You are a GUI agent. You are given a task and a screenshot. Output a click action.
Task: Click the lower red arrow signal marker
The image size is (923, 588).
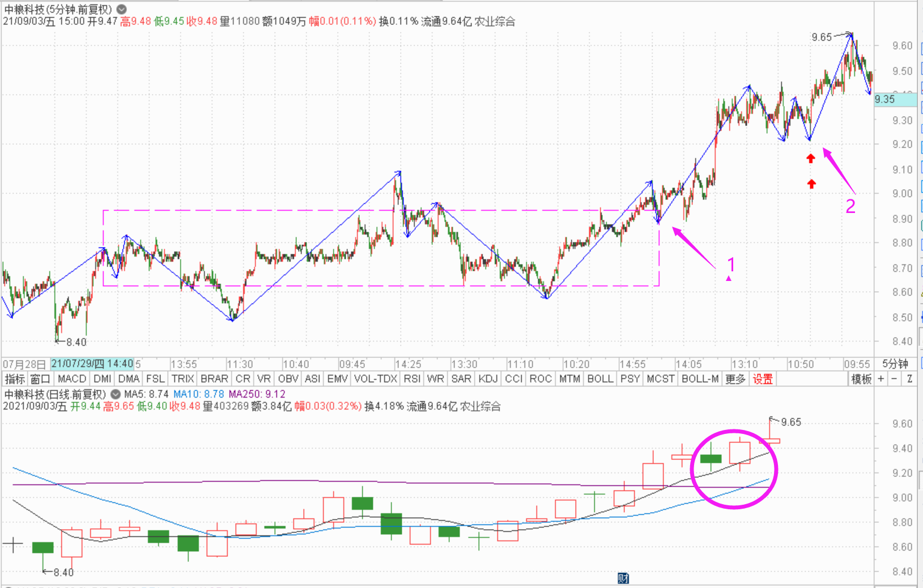click(812, 184)
